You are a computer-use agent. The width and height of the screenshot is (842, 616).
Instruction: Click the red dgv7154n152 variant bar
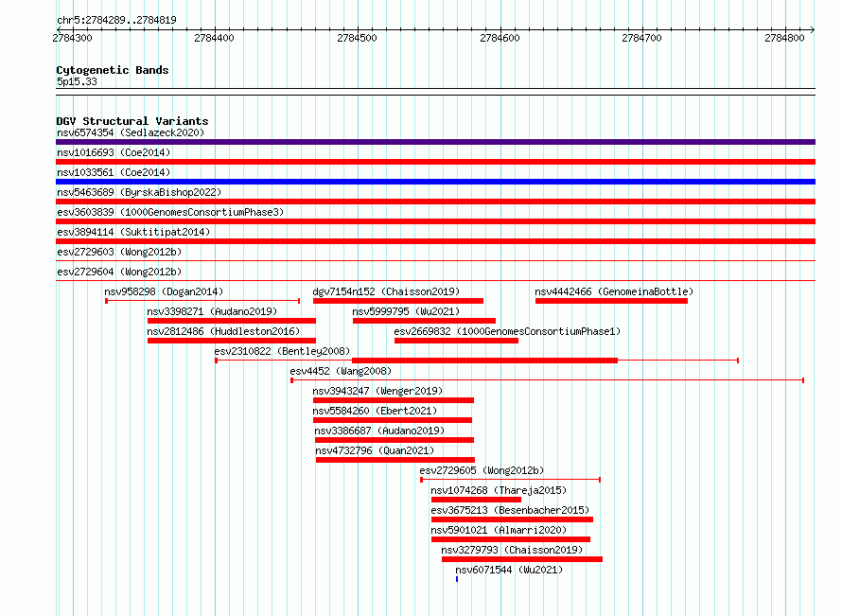398,301
